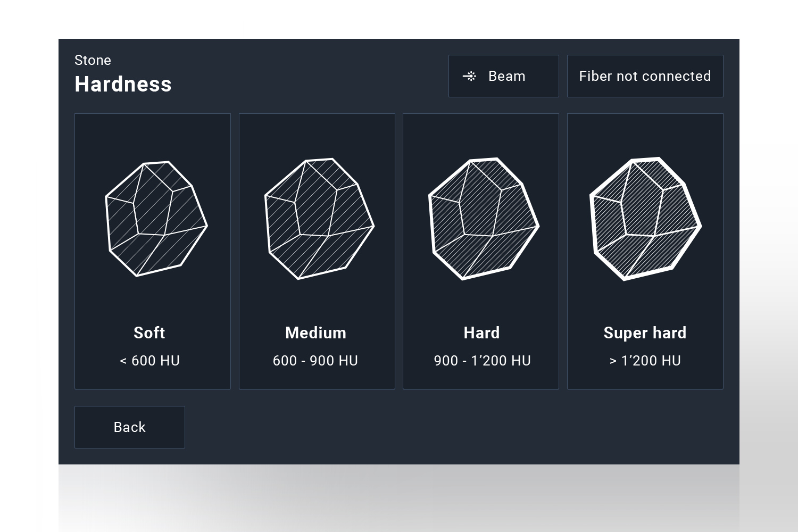
Task: Choose the Medium hardness label
Action: point(316,333)
